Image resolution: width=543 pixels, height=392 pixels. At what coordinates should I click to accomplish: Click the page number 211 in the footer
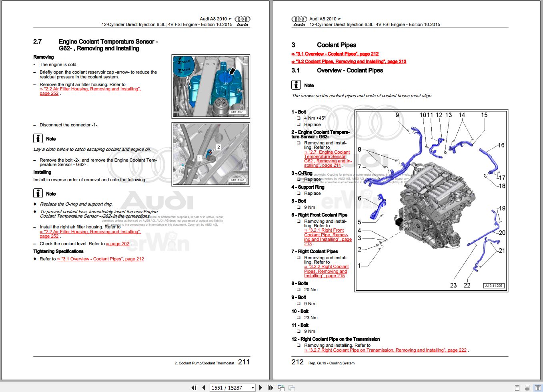(x=244, y=362)
